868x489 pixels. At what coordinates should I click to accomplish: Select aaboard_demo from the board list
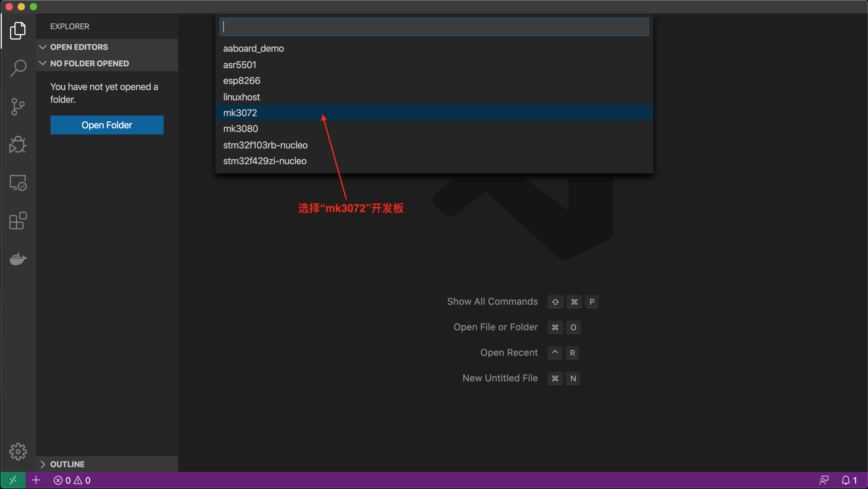point(434,49)
